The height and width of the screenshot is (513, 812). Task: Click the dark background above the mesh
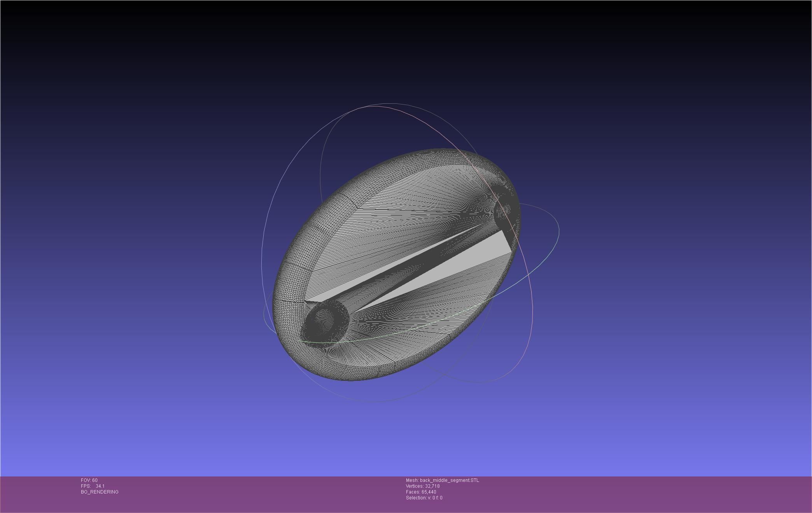tap(404, 58)
